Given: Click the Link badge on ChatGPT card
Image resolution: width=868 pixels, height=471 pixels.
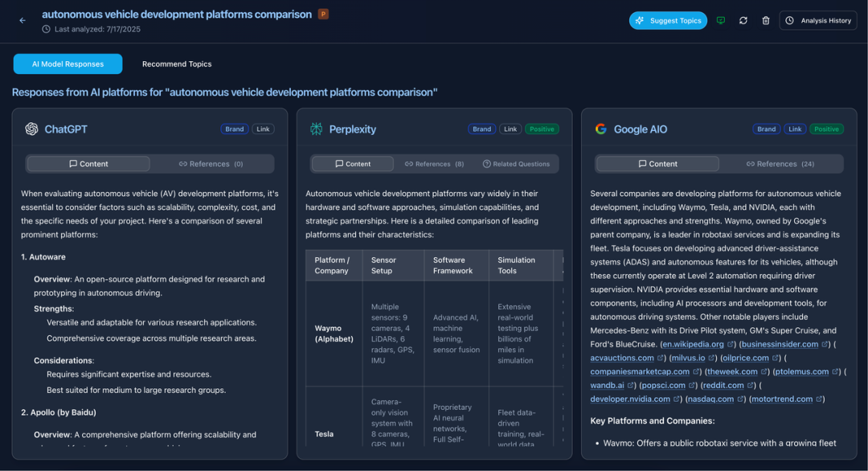Looking at the screenshot, I should 263,129.
